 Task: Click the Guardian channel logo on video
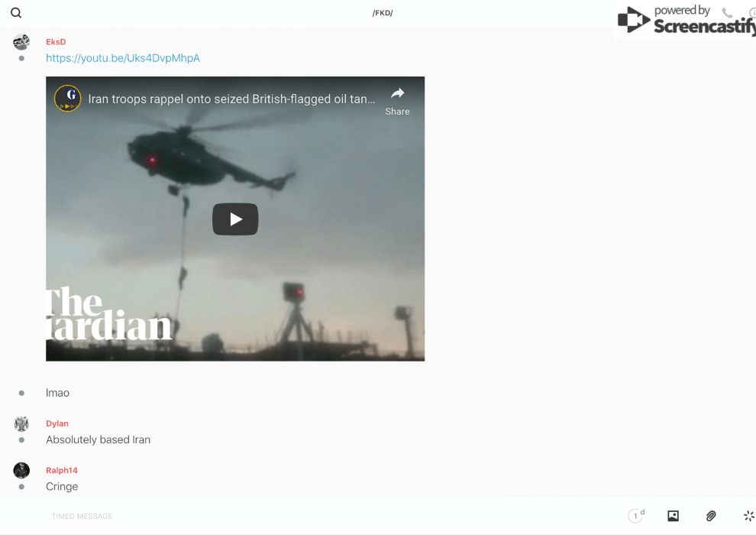coord(68,99)
